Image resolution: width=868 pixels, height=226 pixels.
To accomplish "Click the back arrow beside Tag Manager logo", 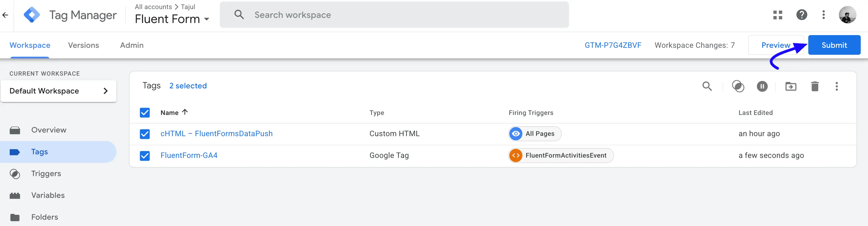I will (x=5, y=15).
